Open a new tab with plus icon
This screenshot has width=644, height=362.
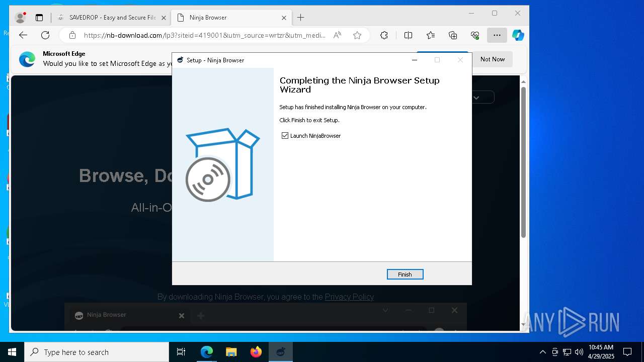[301, 18]
